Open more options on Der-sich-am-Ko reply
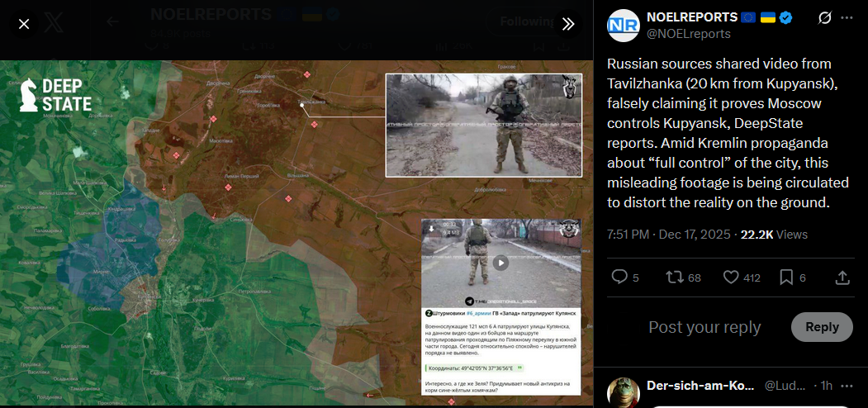The width and height of the screenshot is (868, 408). coord(847,386)
